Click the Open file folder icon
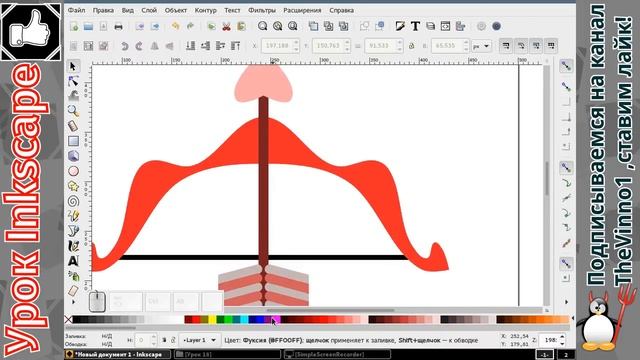 [88, 27]
